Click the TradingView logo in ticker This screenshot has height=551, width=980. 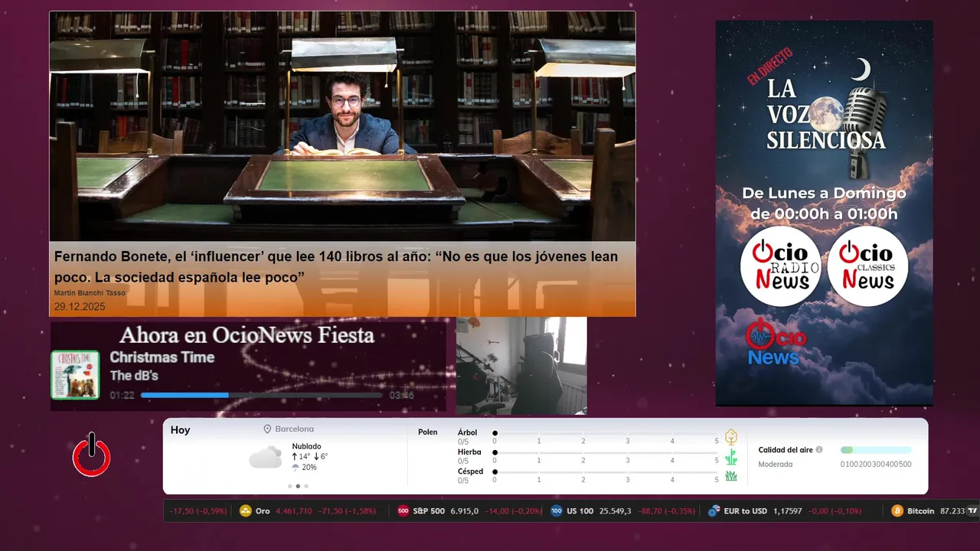(972, 510)
